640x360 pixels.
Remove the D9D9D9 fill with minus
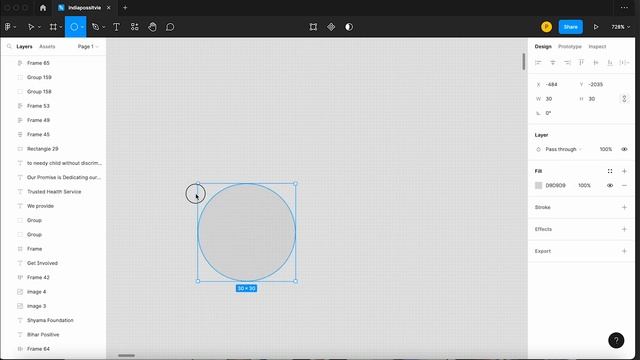(624, 185)
